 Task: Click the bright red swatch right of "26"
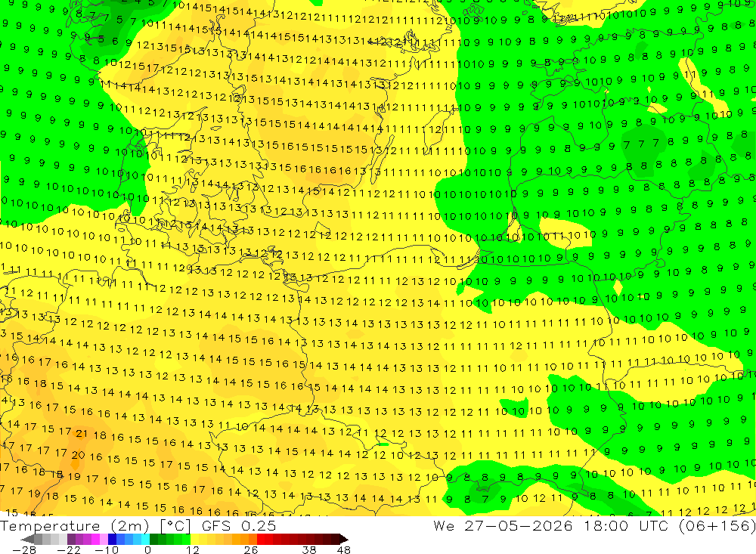pyautogui.click(x=261, y=539)
